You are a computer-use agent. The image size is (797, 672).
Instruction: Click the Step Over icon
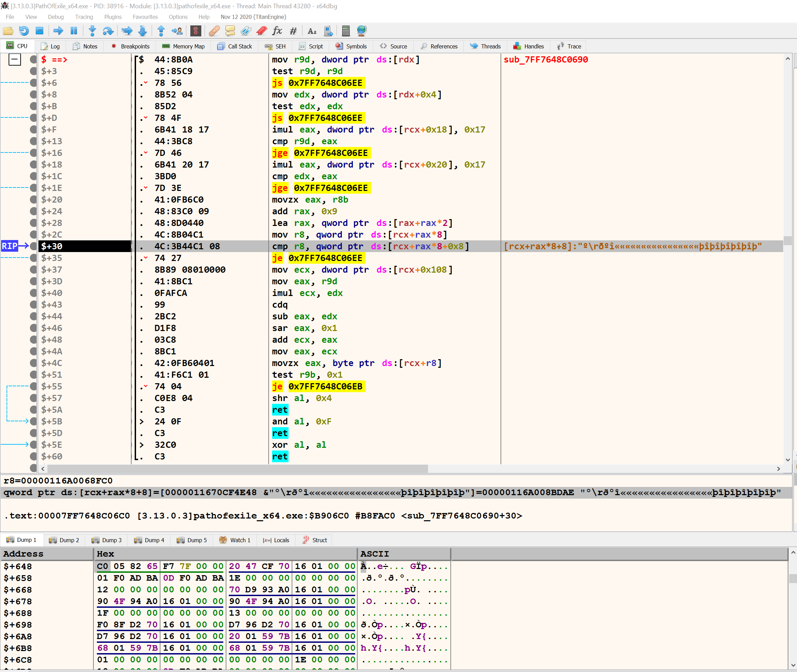point(108,31)
